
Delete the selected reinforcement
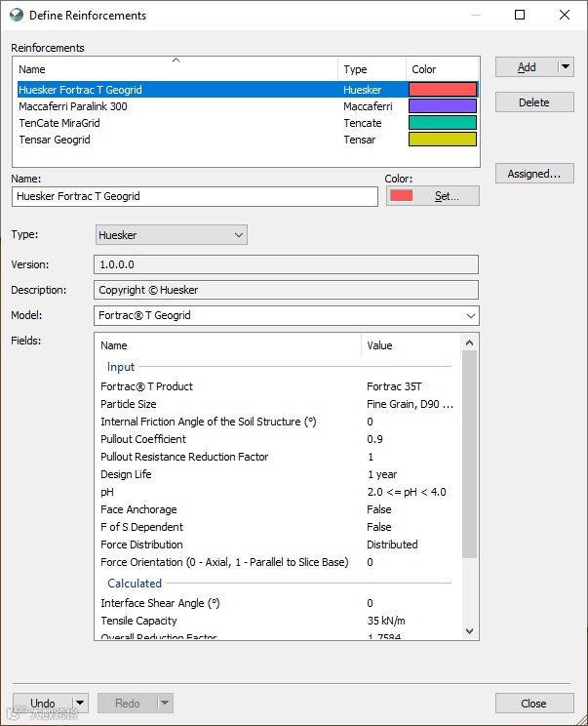click(534, 102)
